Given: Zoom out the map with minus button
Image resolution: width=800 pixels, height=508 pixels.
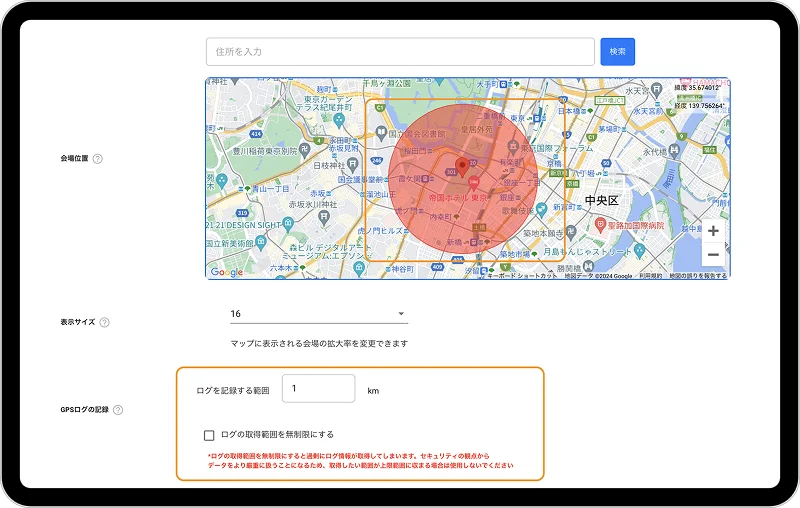Looking at the screenshot, I should [x=713, y=255].
